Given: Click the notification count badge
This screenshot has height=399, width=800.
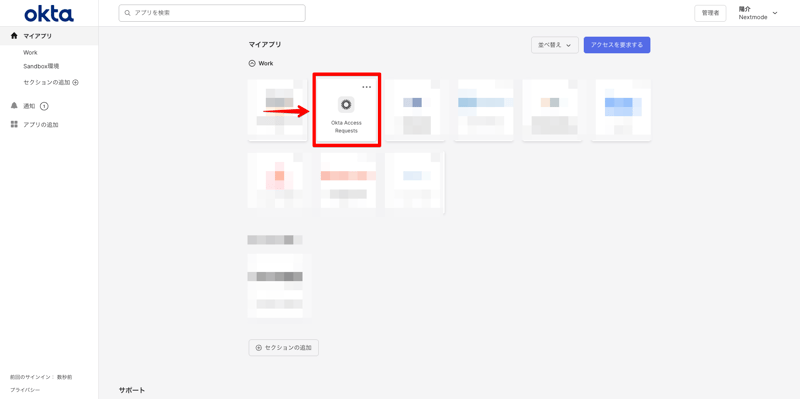Looking at the screenshot, I should (44, 106).
